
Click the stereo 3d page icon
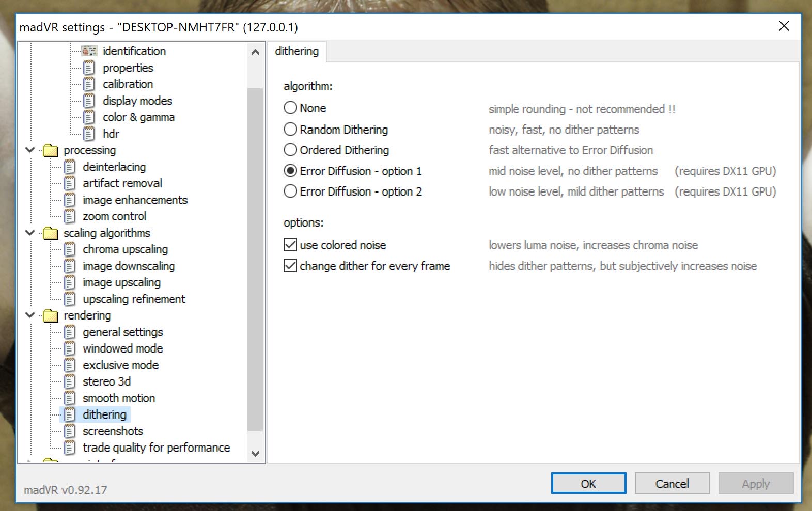70,381
